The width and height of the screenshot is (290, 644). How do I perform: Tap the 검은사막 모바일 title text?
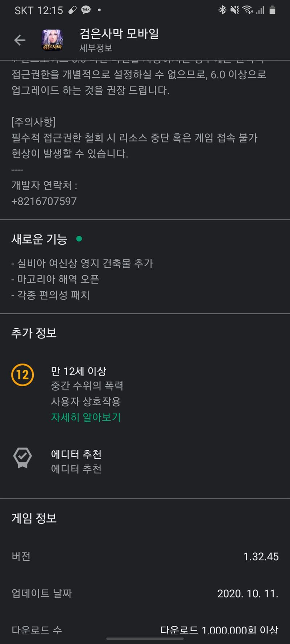(x=119, y=34)
